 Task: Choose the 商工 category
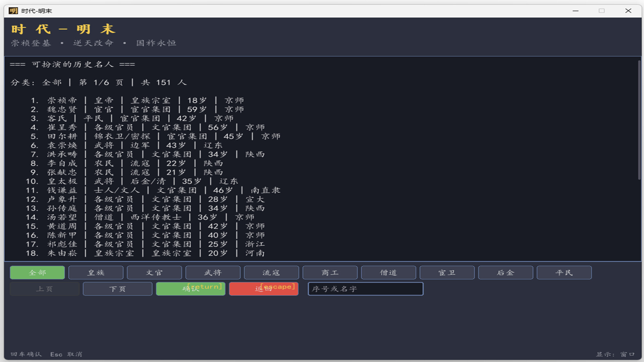(330, 273)
